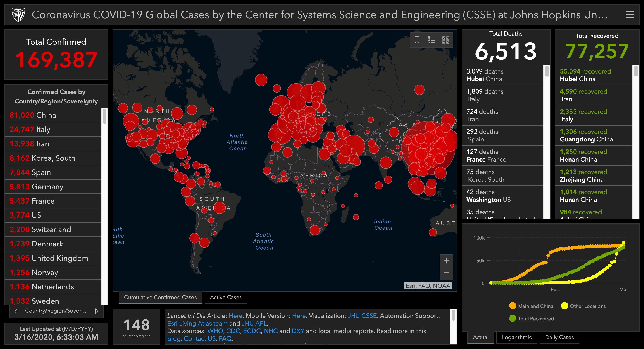Select Netherlands in confirmed cases list
644x349 pixels.
pyautogui.click(x=53, y=286)
